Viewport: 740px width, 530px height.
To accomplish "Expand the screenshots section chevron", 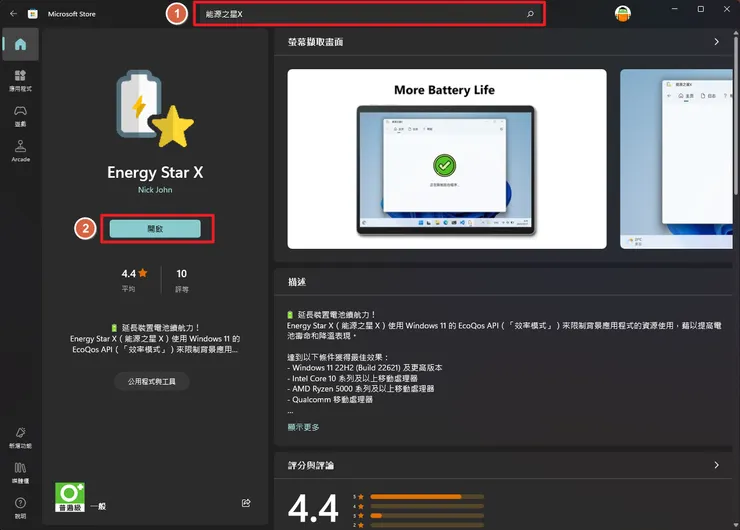I will click(x=716, y=42).
